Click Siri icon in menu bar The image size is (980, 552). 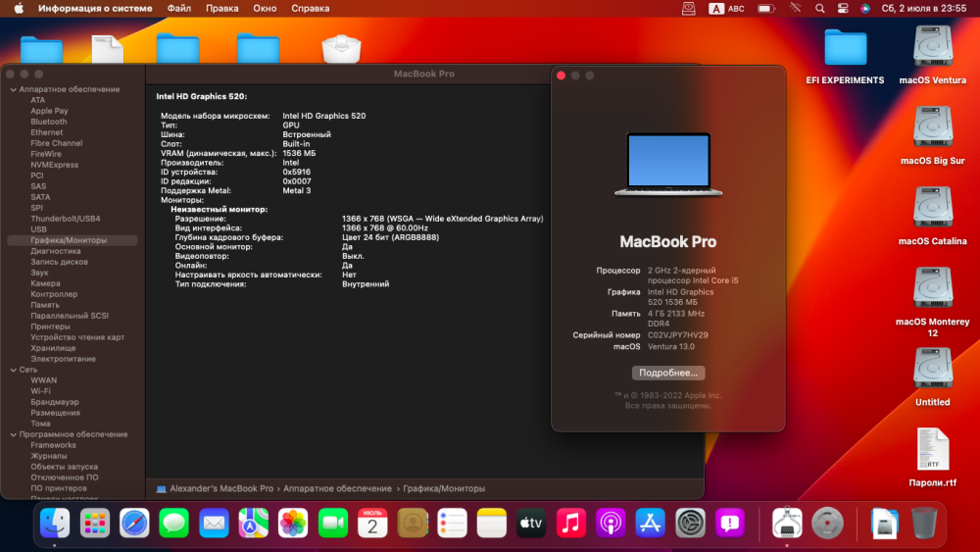coord(865,9)
